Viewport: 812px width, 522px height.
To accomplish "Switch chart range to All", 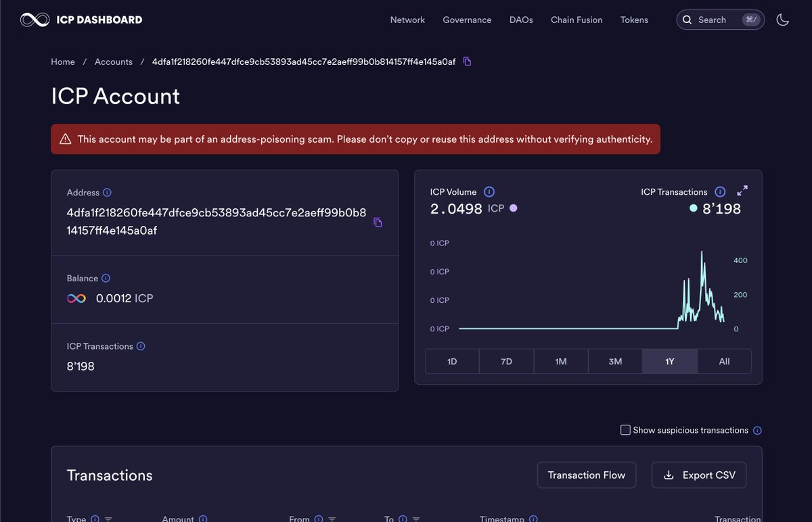I will coord(724,361).
